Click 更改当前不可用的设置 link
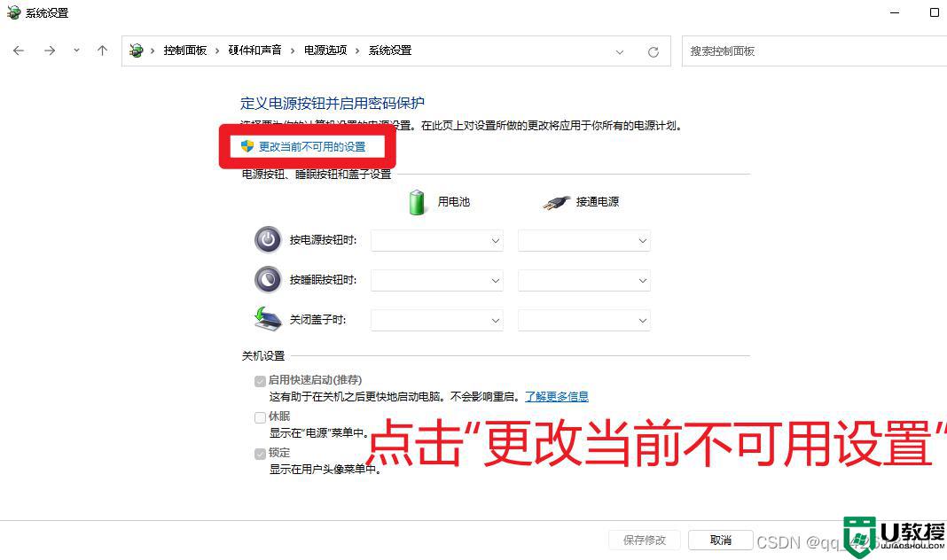Screen dimensions: 947x560 point(312,146)
